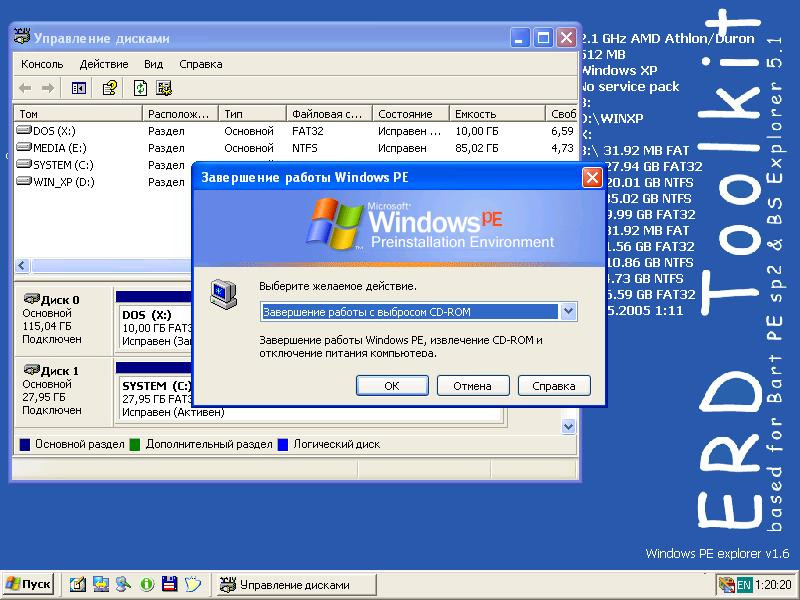
Task: Minimize the Disk Management window
Action: [x=519, y=38]
